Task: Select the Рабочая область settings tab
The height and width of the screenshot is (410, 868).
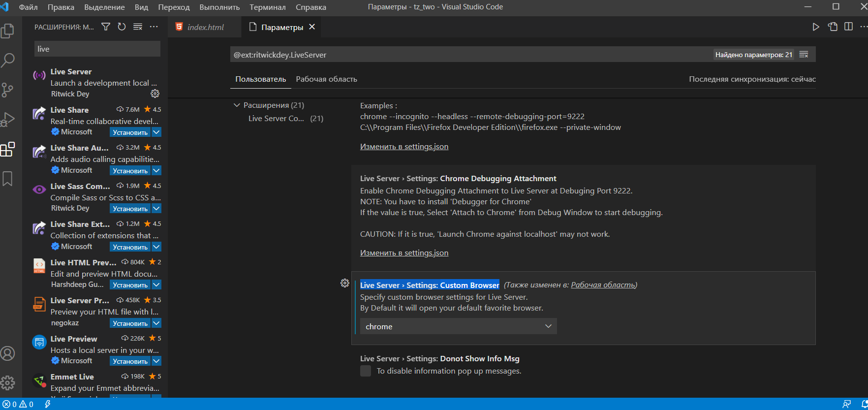Action: pos(326,79)
